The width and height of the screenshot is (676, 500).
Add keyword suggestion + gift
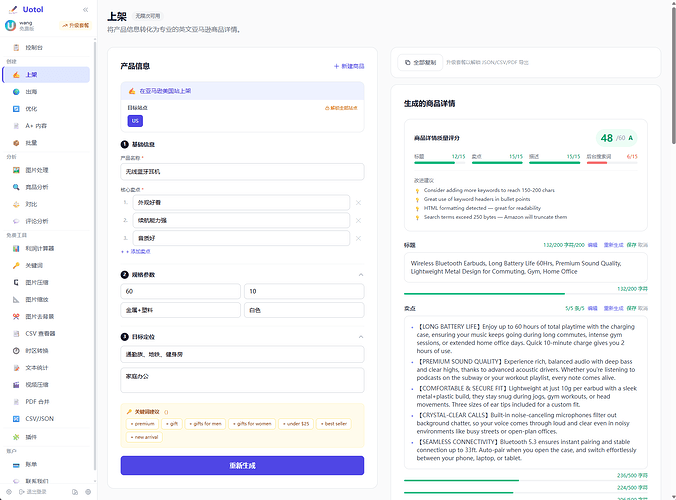tap(172, 424)
